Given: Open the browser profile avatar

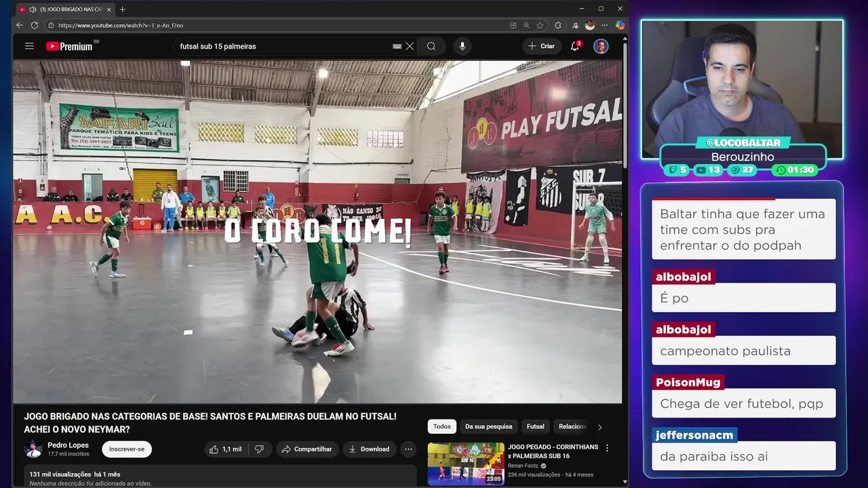Looking at the screenshot, I should (590, 25).
